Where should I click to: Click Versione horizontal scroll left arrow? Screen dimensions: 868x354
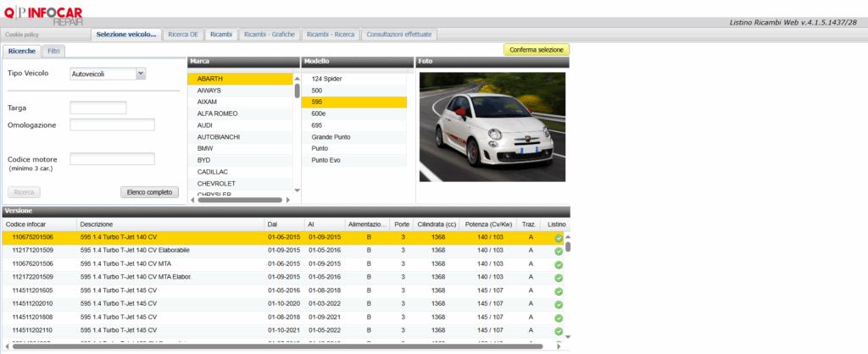click(7, 347)
